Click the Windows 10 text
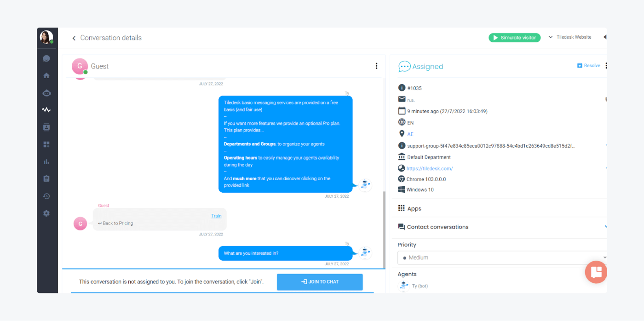This screenshot has height=321, width=644. (x=420, y=189)
